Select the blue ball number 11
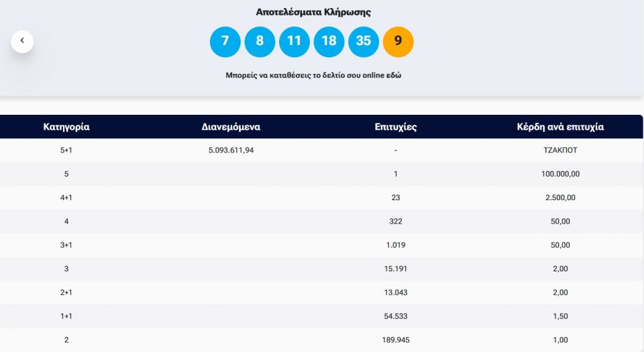 click(294, 41)
